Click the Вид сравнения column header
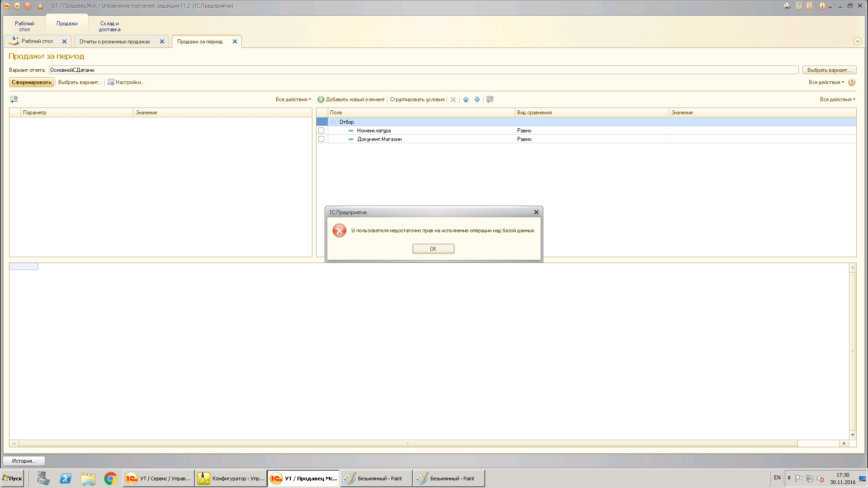 [x=592, y=113]
